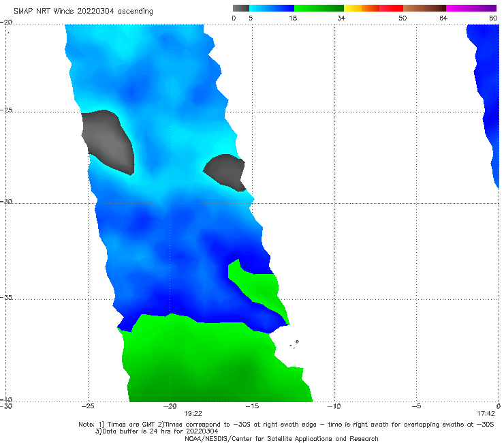This screenshot has height=443, width=504.
Task: Click the note 'Data buffer is 24 hrs for 20220304'
Action: (x=157, y=431)
